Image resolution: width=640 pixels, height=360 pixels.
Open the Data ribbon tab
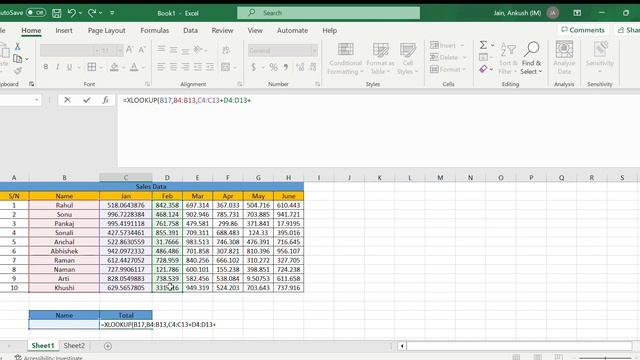point(190,31)
